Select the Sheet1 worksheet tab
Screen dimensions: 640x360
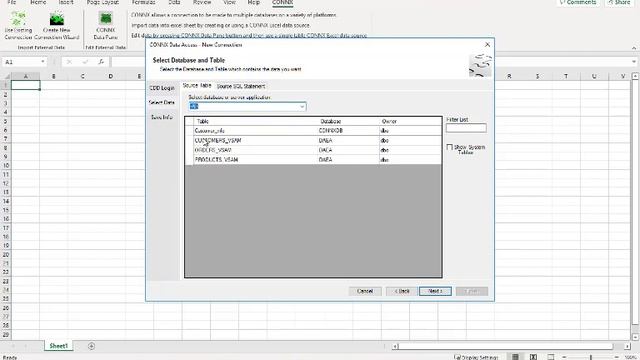pyautogui.click(x=59, y=346)
